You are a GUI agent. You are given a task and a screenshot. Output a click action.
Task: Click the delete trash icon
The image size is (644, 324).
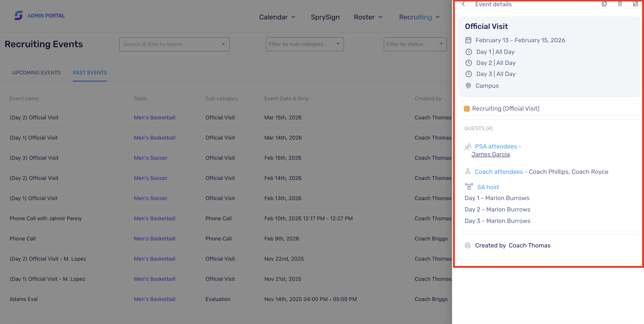[620, 4]
